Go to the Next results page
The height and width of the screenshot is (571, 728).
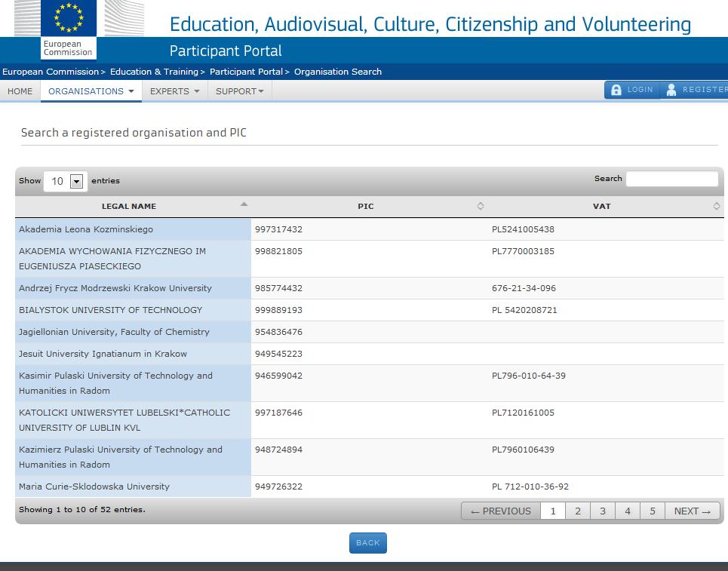point(693,511)
